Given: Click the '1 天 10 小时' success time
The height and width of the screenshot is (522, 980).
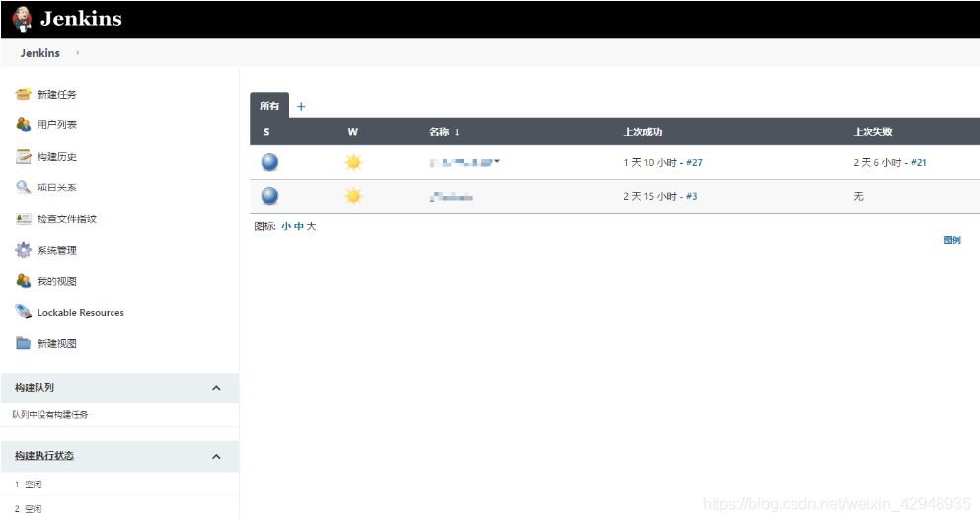Looking at the screenshot, I should (x=650, y=163).
